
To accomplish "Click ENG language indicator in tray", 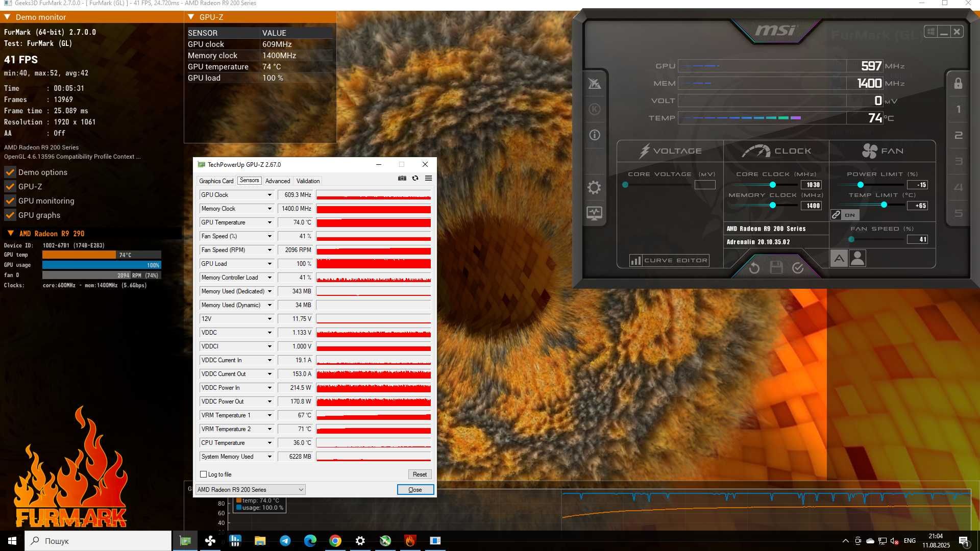I will point(910,541).
